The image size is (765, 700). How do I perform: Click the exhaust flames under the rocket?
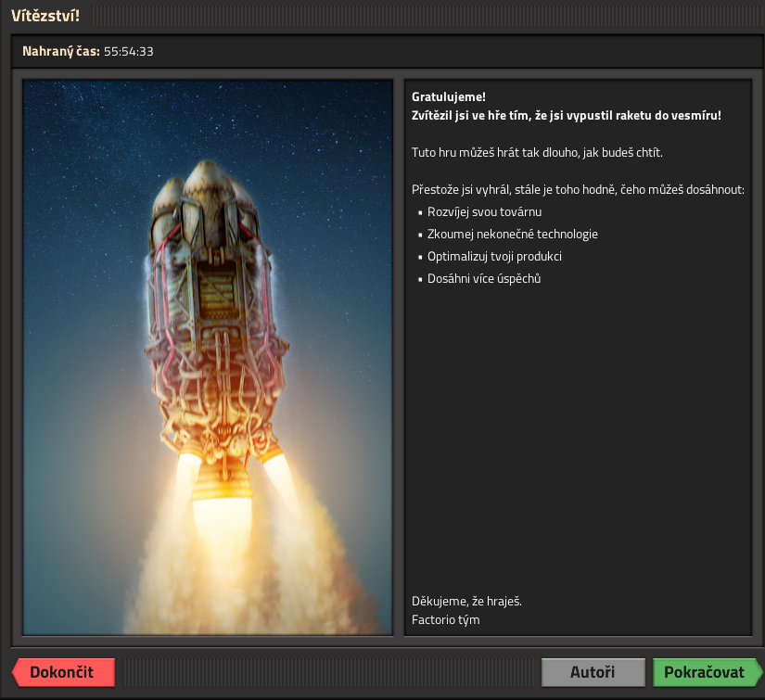pyautogui.click(x=221, y=501)
